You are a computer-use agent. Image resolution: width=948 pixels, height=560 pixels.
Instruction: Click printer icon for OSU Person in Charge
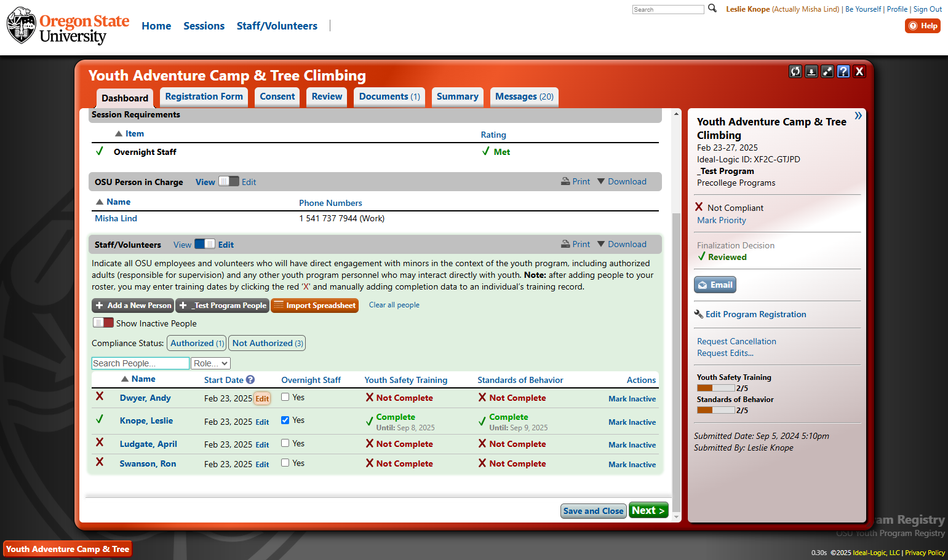point(565,181)
